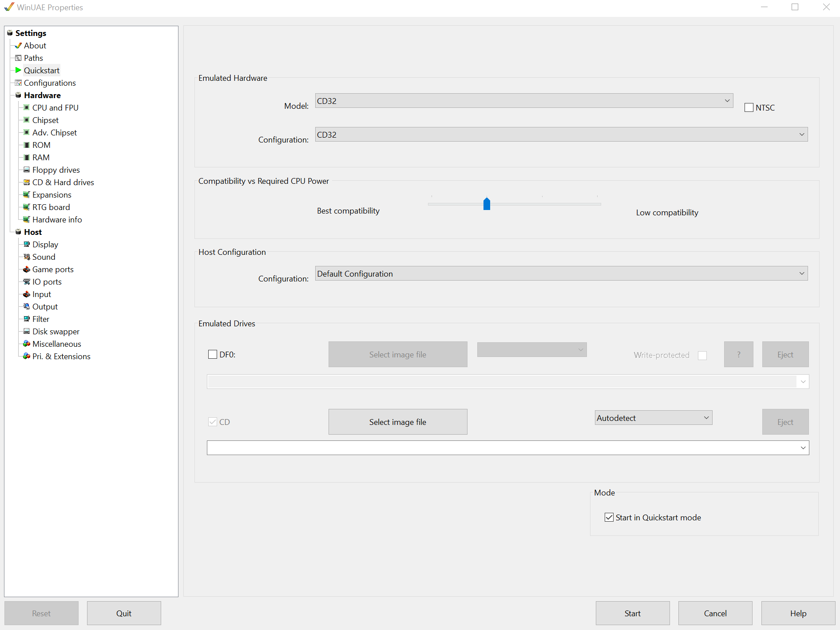Click the RAM chip icon
This screenshot has height=630, width=840.
[27, 158]
